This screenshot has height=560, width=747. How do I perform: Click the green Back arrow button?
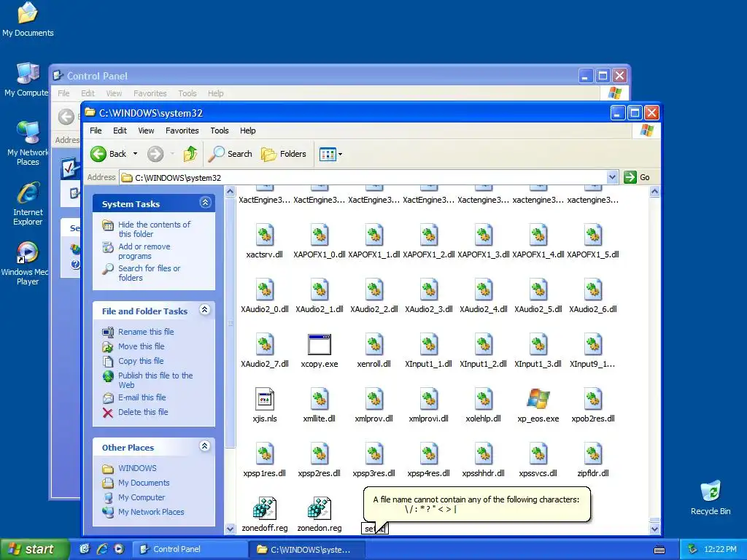point(98,154)
